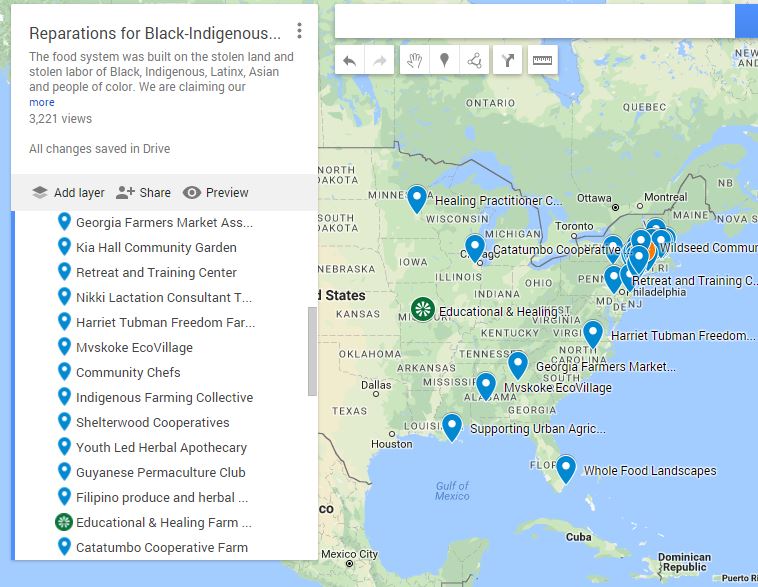Open the three-dot map options menu

click(299, 31)
